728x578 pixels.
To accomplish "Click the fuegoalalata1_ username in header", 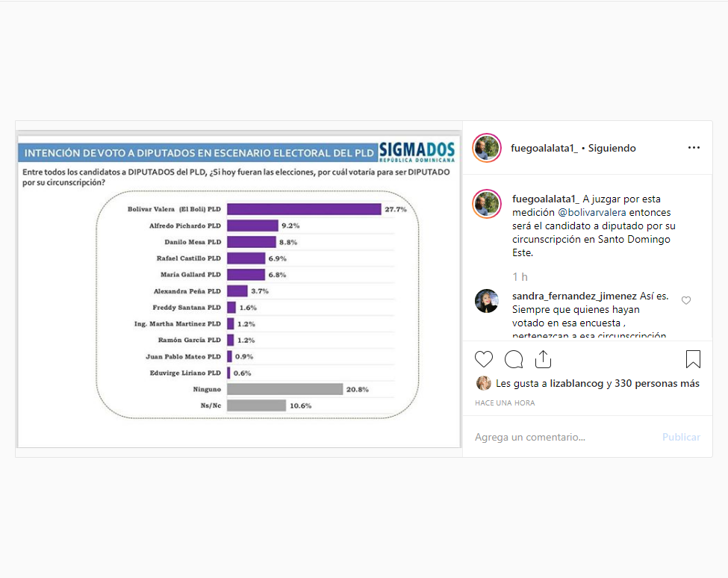I will [x=544, y=148].
